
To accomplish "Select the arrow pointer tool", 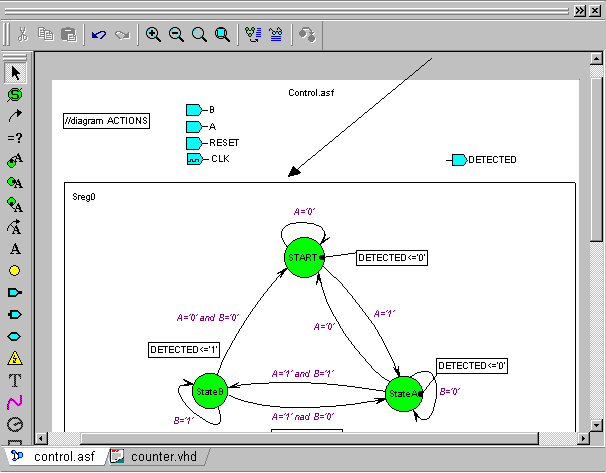I will (15, 72).
